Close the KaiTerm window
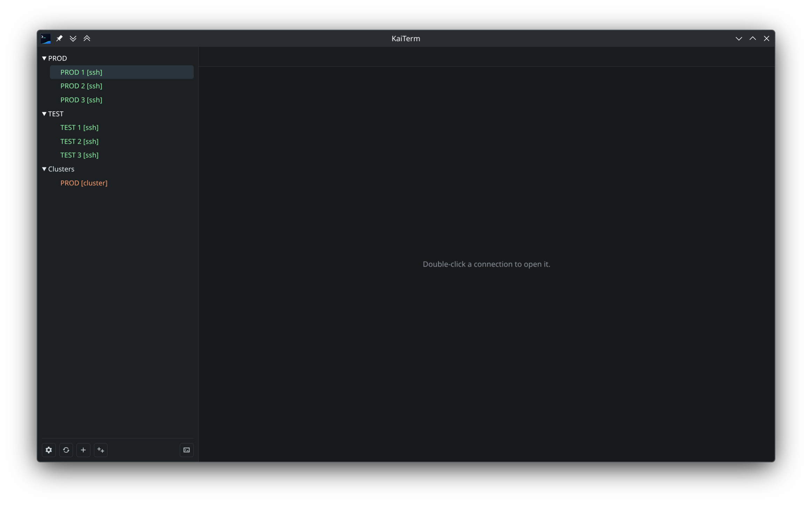The width and height of the screenshot is (812, 506). pos(766,38)
